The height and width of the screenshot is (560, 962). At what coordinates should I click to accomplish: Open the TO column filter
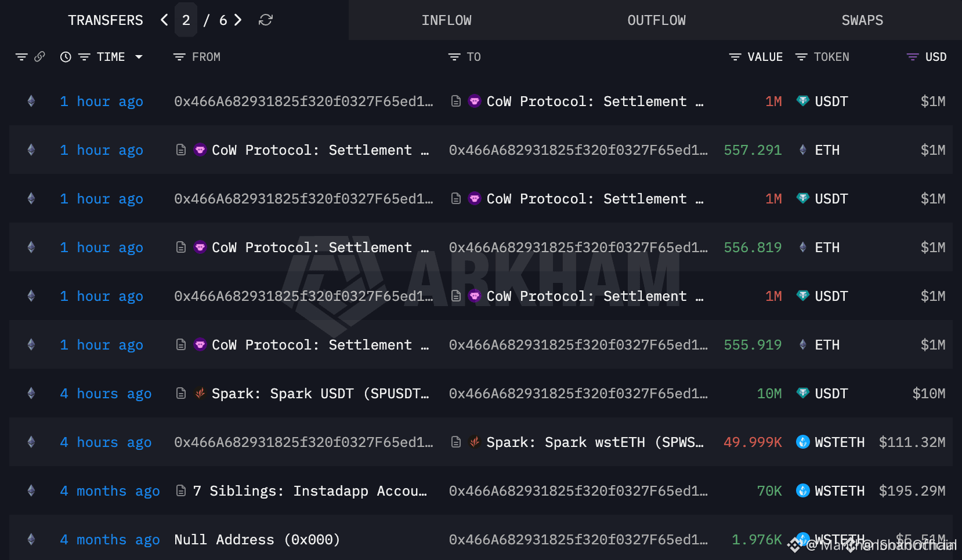coord(454,57)
